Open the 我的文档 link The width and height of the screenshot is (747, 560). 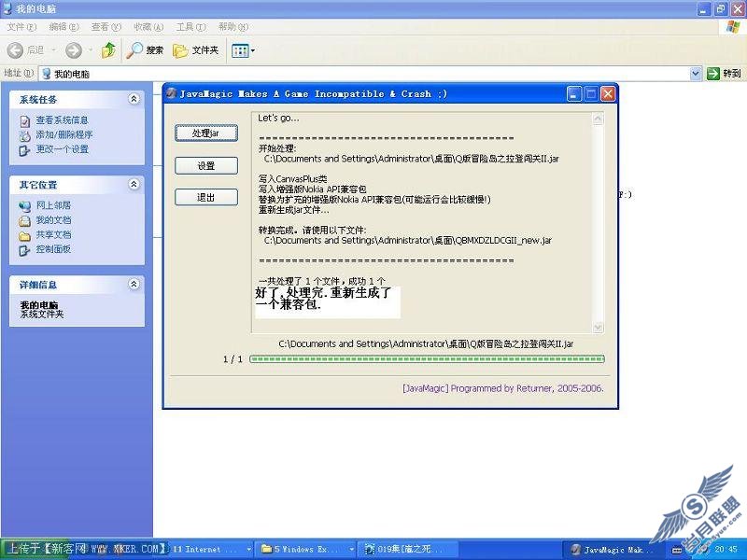[x=53, y=220]
